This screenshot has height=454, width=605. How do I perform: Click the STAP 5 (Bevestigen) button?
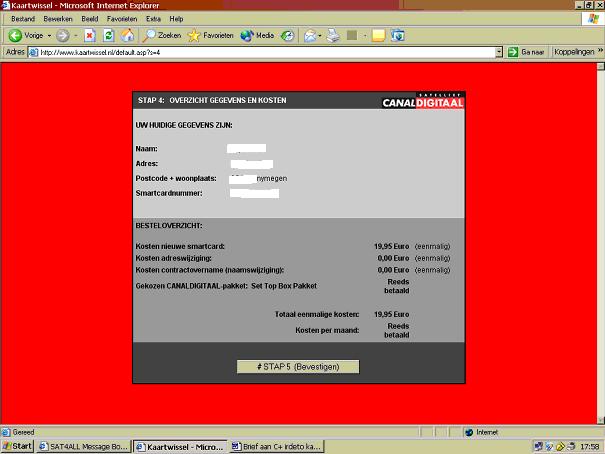click(x=298, y=367)
